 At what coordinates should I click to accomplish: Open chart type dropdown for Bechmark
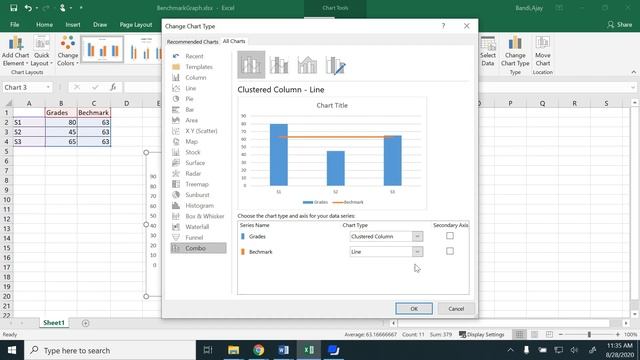pyautogui.click(x=417, y=252)
